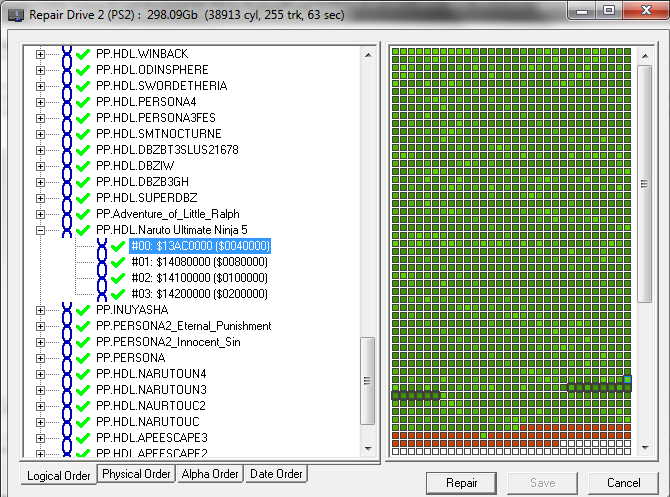Viewport: 670px width, 497px height.
Task: Click the chain icon for PP.HDL.SMTNOCTURNE
Action: pyautogui.click(x=67, y=134)
